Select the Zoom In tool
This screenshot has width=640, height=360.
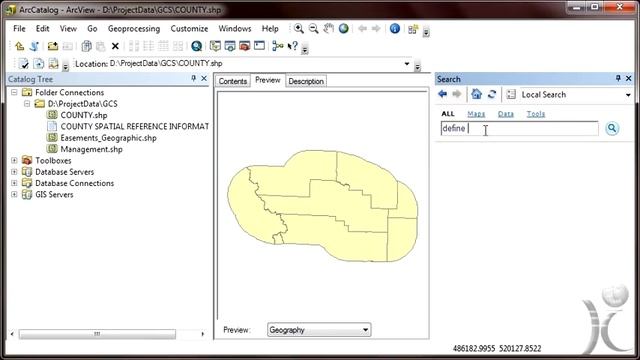pos(299,29)
